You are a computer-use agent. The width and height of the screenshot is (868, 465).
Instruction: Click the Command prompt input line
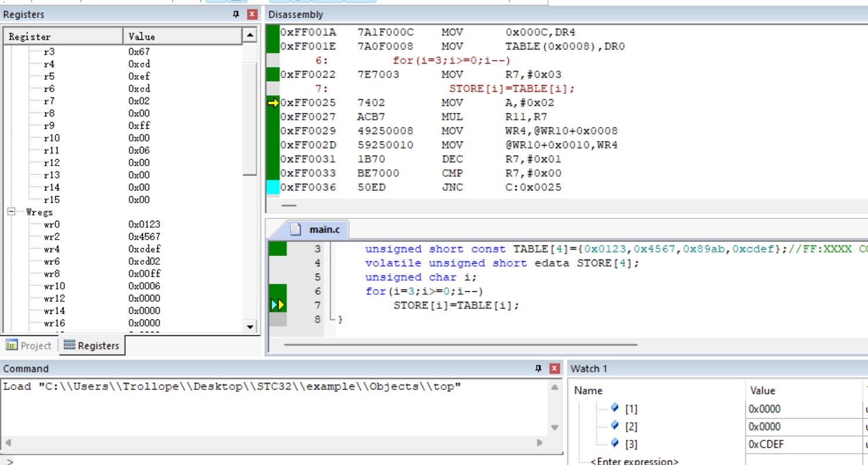(x=282, y=461)
